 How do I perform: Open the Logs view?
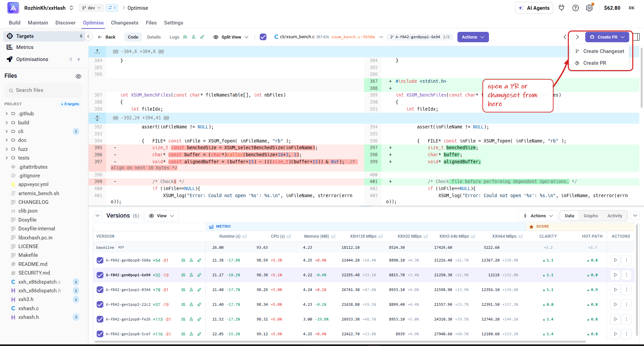[x=174, y=37]
